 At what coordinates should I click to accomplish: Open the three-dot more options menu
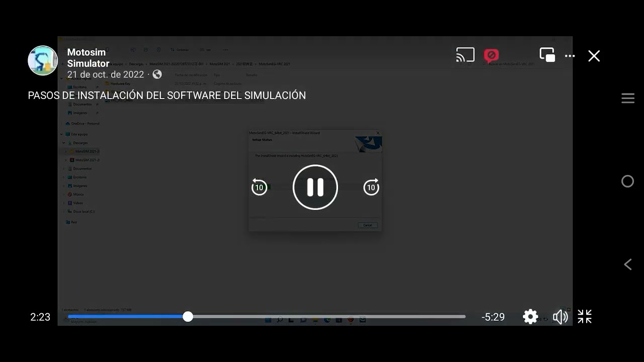(570, 56)
